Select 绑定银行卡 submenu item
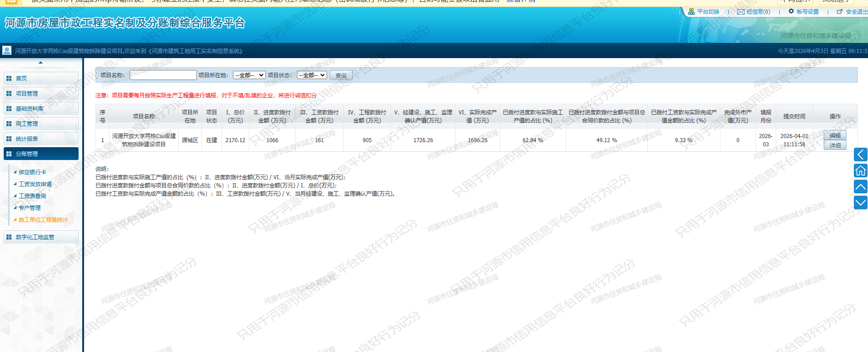Image resolution: width=868 pixels, height=352 pixels. (32, 172)
